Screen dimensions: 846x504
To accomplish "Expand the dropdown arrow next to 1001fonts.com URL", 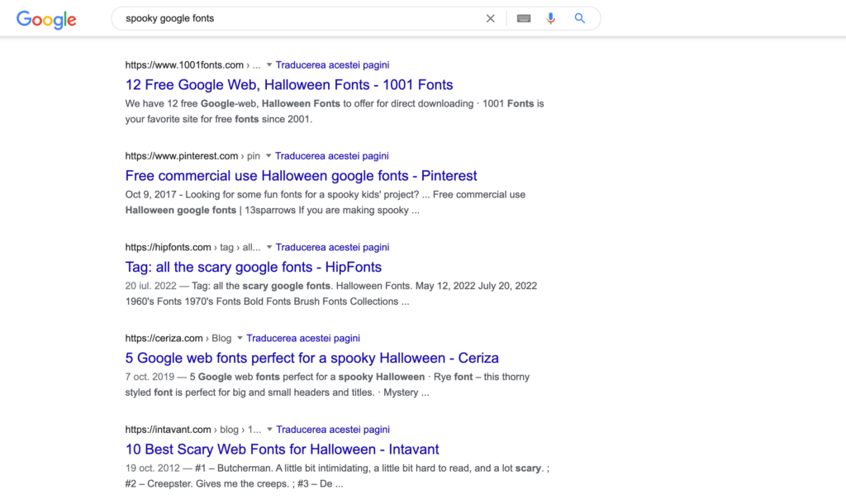I will (x=269, y=64).
